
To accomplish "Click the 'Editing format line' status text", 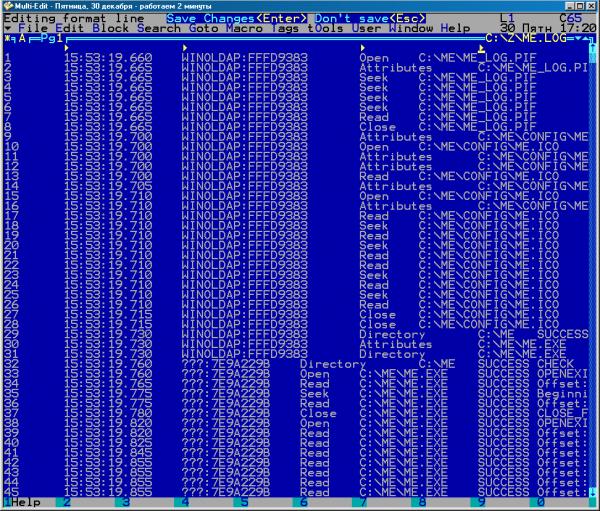I will [x=74, y=18].
